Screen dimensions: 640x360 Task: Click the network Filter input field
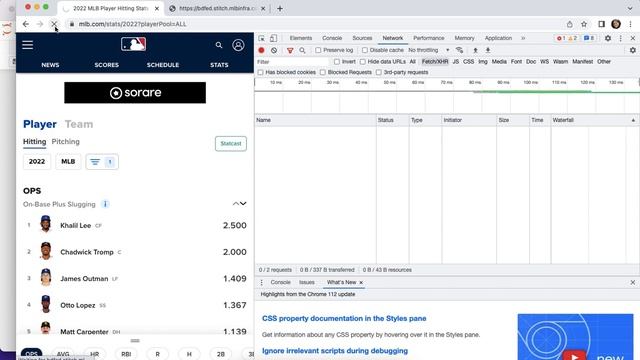pyautogui.click(x=292, y=62)
